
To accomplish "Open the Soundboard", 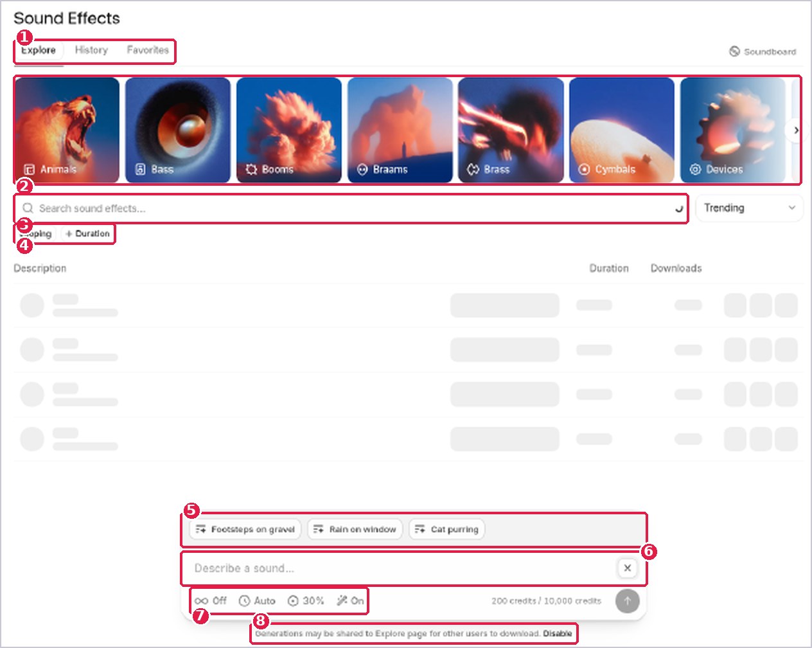I will [763, 51].
